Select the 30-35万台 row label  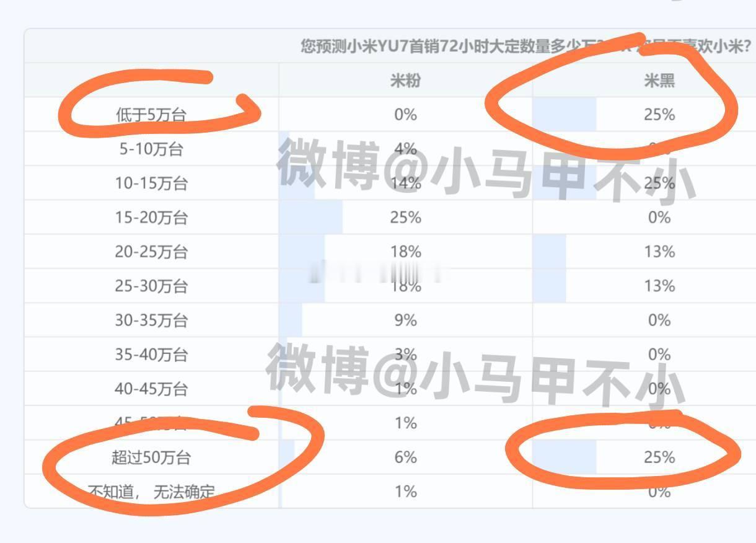coord(151,320)
